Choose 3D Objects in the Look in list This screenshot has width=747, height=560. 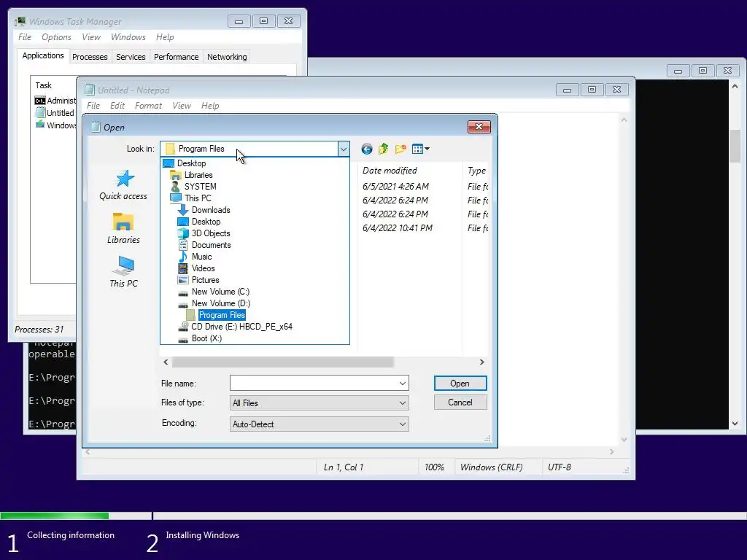click(x=211, y=233)
